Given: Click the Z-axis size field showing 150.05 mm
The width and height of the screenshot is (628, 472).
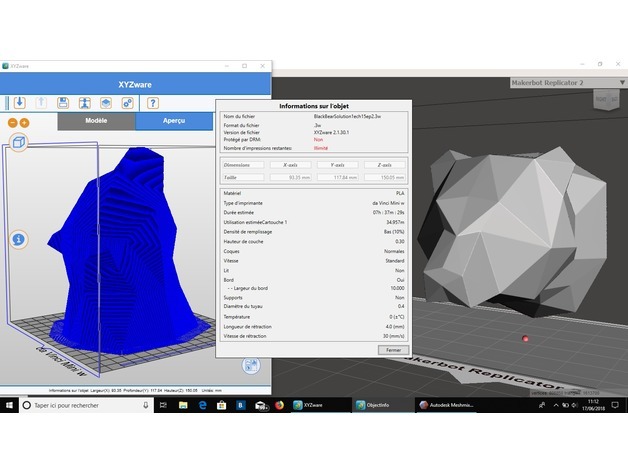Looking at the screenshot, I should [x=384, y=177].
